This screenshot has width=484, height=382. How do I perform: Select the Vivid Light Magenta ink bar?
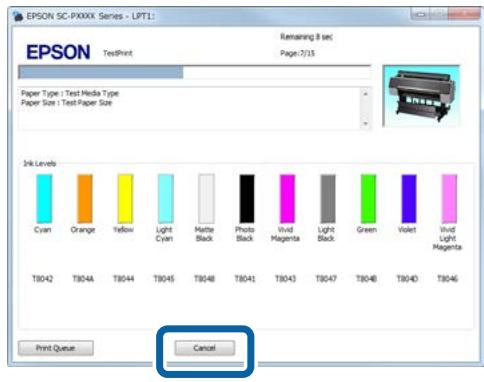[x=449, y=198]
